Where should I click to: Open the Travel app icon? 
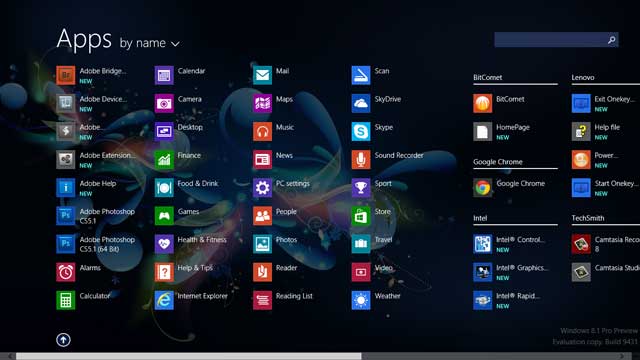361,244
